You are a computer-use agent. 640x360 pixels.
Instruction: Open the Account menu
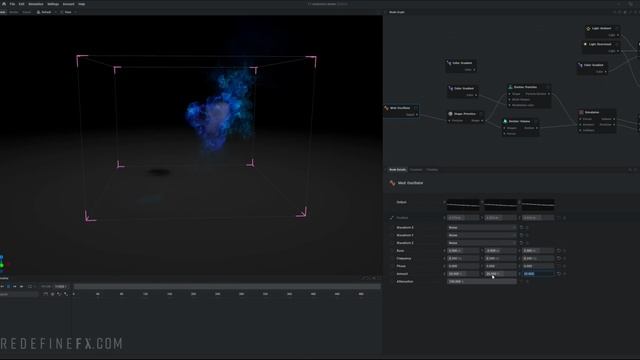[69, 4]
